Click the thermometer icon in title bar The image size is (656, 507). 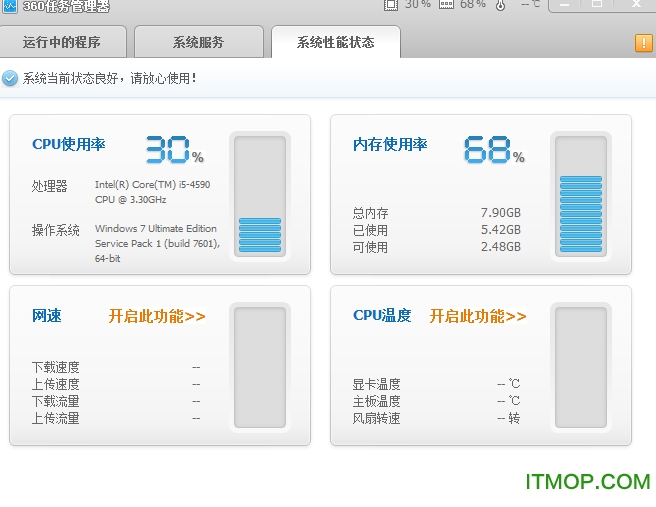pos(500,5)
